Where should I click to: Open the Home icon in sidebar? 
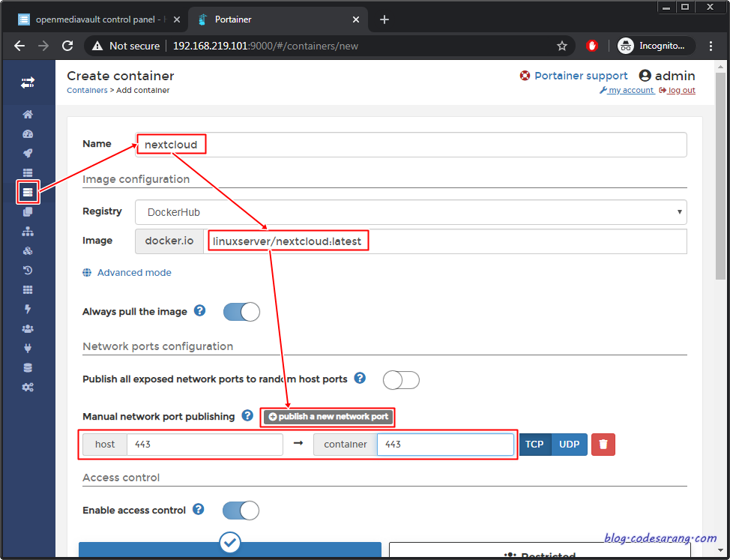click(28, 115)
